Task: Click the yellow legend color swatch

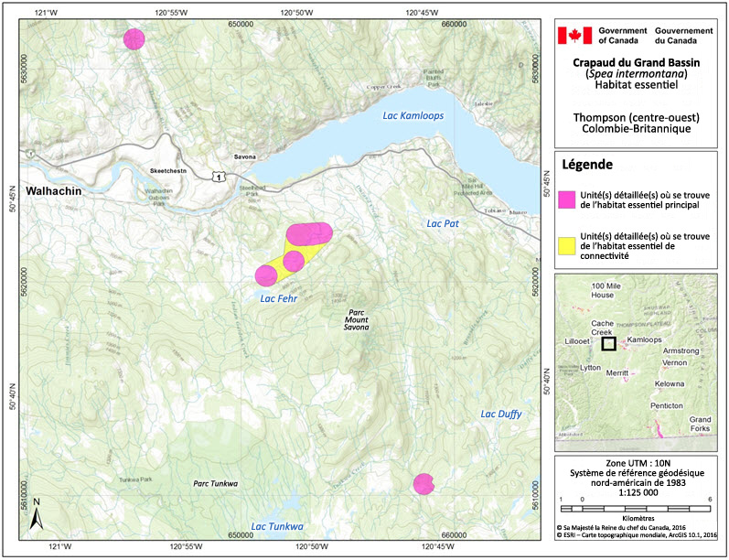Action: [567, 244]
